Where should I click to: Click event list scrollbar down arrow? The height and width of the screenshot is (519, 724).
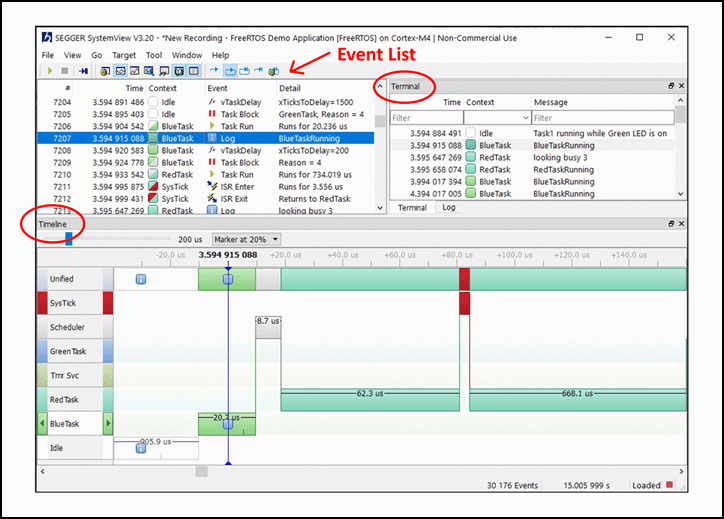(380, 208)
